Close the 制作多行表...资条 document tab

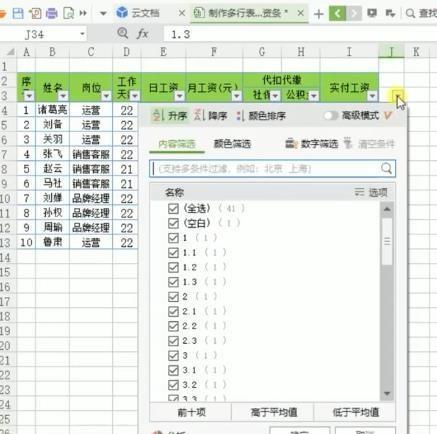pyautogui.click(x=300, y=13)
